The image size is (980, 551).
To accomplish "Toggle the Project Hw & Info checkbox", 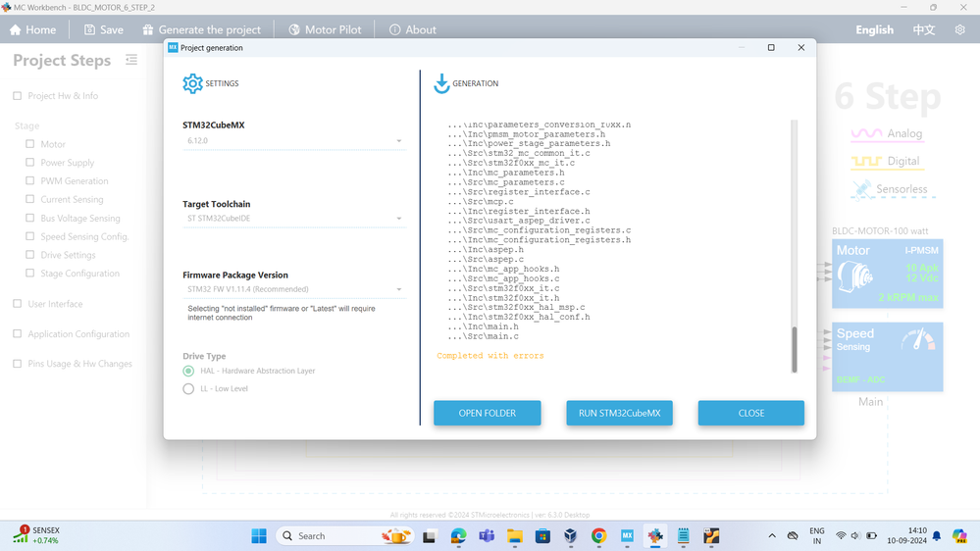I will click(x=18, y=95).
